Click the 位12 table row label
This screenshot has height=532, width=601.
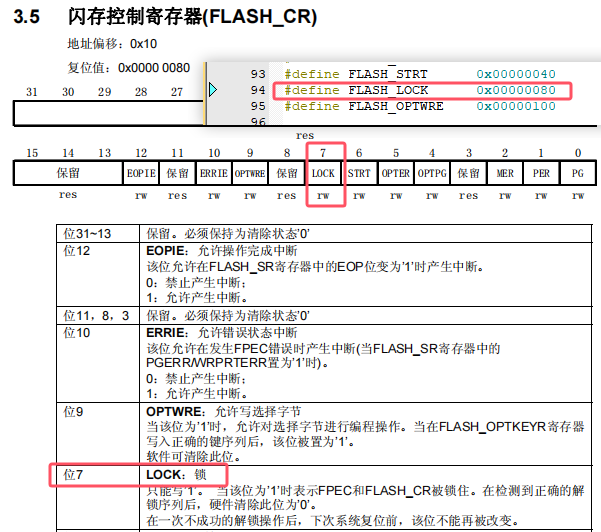(78, 250)
